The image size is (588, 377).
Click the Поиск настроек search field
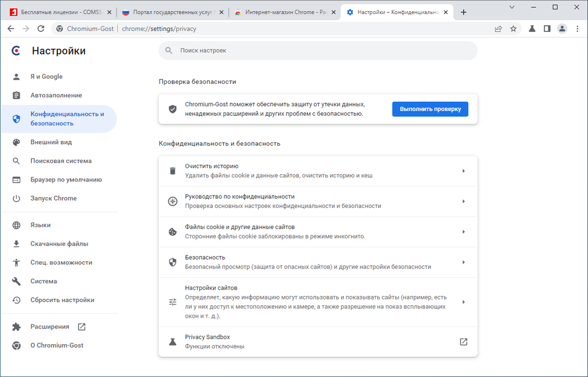(318, 51)
